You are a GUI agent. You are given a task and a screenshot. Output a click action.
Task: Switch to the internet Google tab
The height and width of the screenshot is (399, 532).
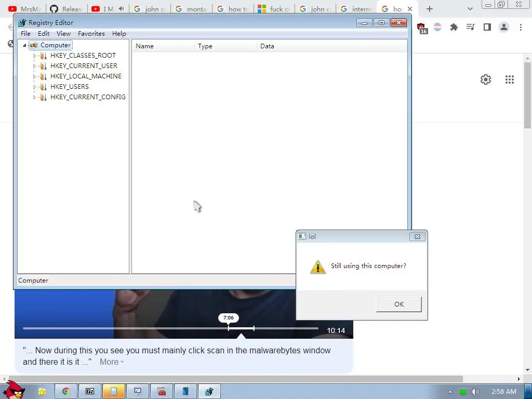pos(356,9)
